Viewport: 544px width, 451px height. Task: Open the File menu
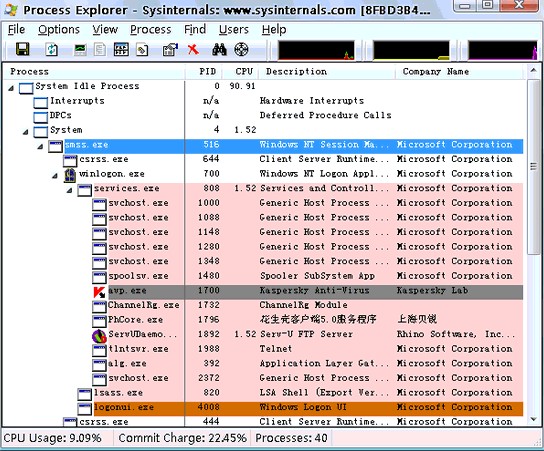16,30
